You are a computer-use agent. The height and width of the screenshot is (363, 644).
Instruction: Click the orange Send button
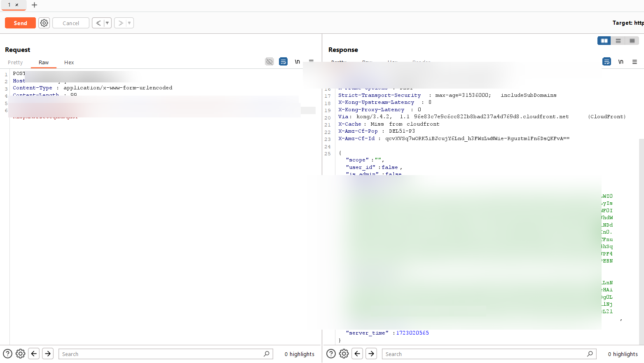pyautogui.click(x=20, y=23)
